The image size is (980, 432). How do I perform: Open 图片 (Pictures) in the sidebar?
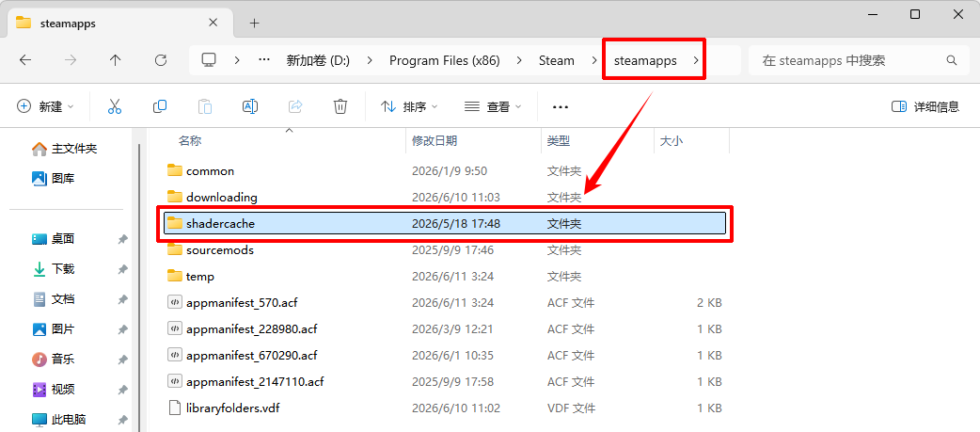click(x=53, y=328)
